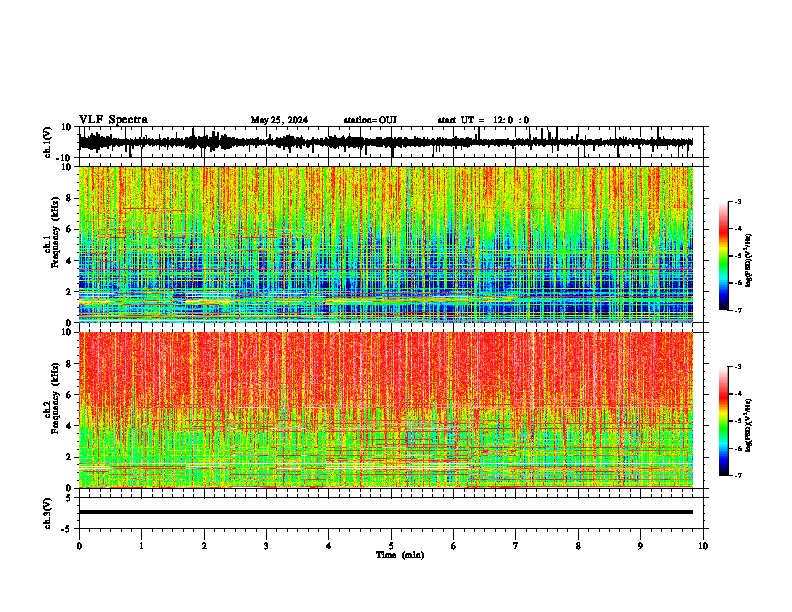Select the "start UT = 12:0 :0" label

pyautogui.click(x=483, y=120)
